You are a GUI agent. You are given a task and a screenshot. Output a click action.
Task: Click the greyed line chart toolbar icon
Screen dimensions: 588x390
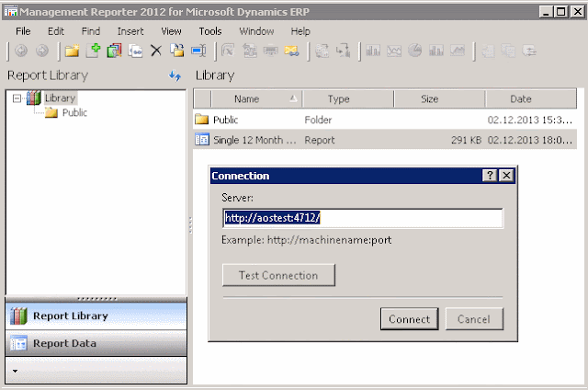tap(394, 51)
